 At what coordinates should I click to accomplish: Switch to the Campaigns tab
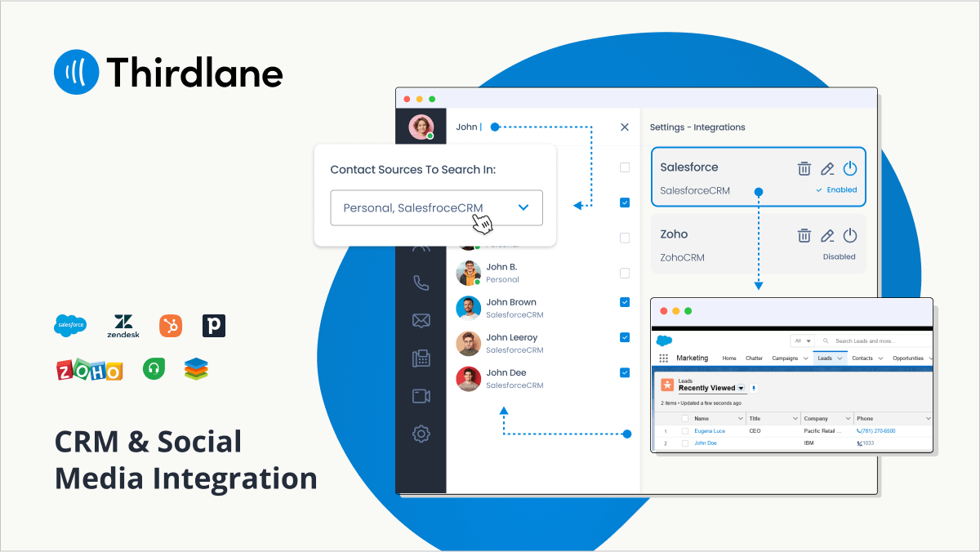786,358
